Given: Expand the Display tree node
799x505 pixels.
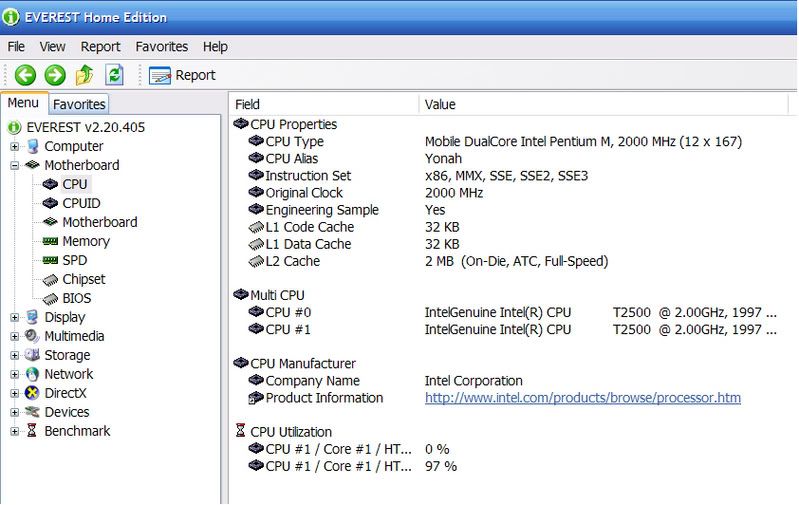Looking at the screenshot, I should (15, 317).
